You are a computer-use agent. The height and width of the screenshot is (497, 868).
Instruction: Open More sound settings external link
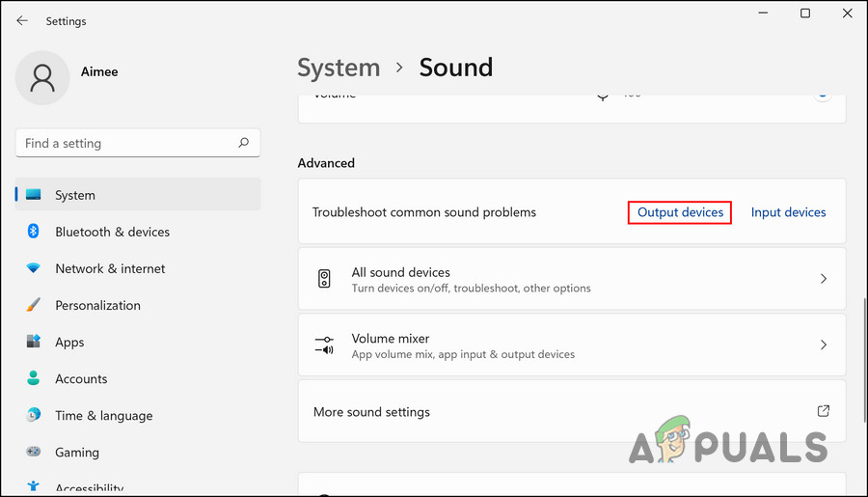[823, 411]
